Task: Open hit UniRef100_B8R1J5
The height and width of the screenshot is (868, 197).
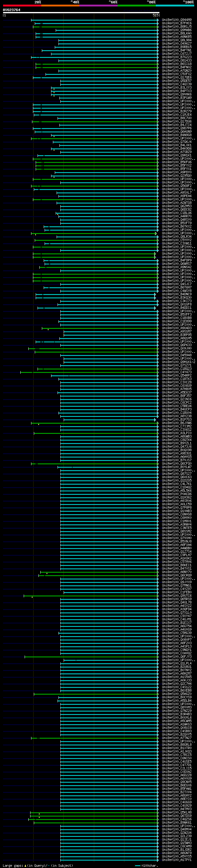Action: pos(177,26)
